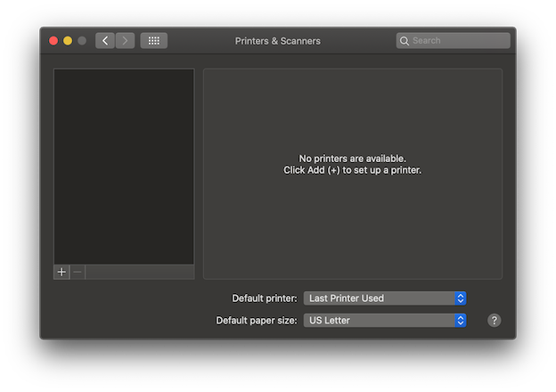Open Help with the question mark button
Screen dimensions: 556x392
[495, 320]
